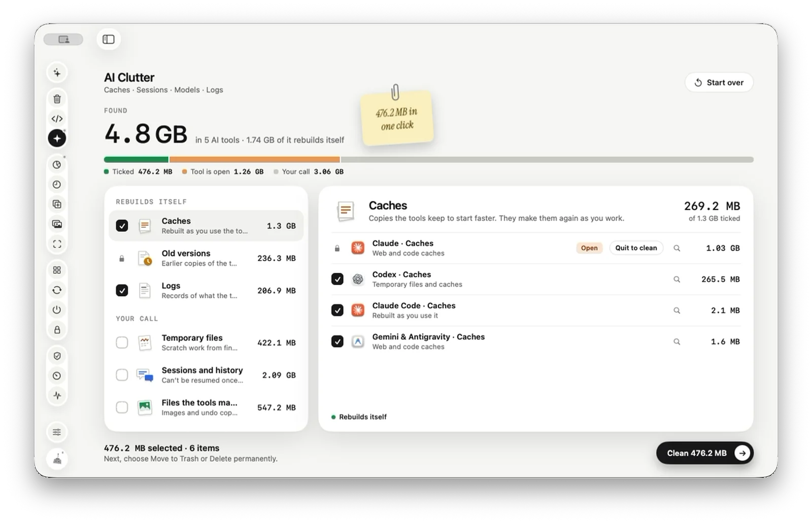Open the pie chart sidebar icon

[x=57, y=165]
